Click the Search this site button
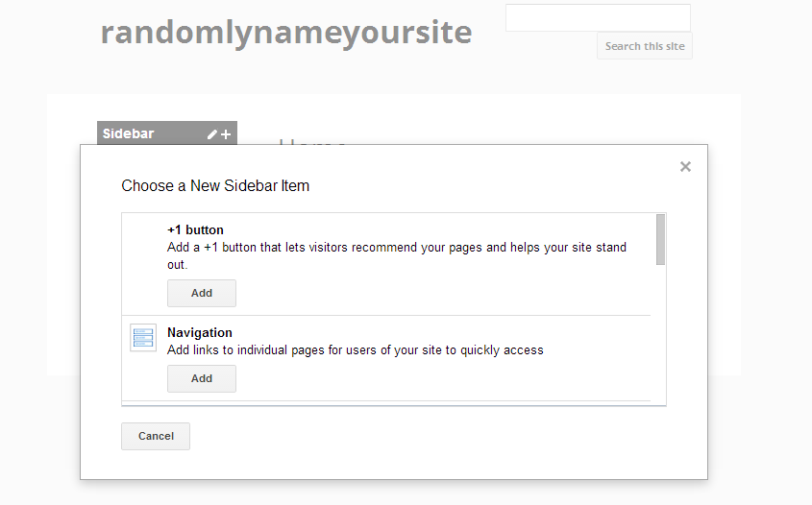The height and width of the screenshot is (505, 812). [x=644, y=46]
